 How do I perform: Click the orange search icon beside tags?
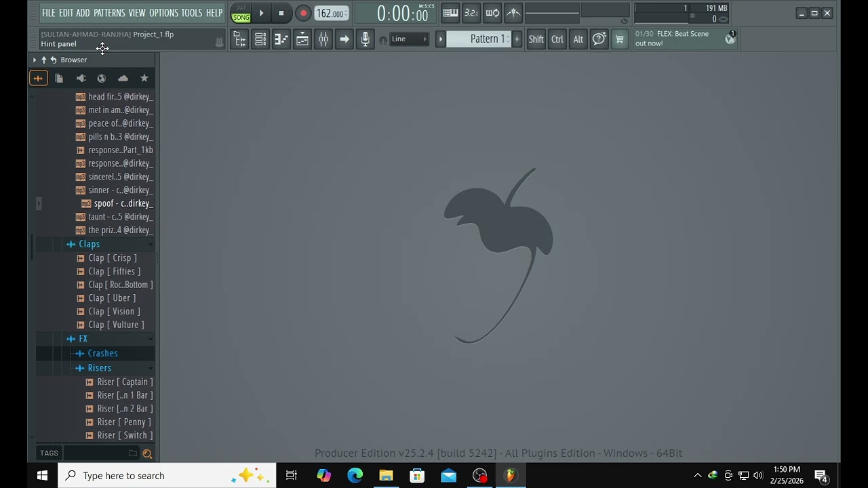point(147,453)
